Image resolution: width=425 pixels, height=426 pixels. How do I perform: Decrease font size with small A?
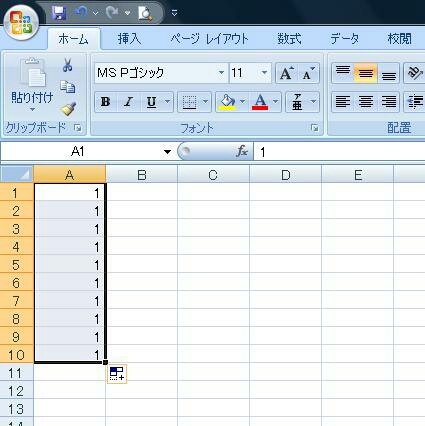pyautogui.click(x=309, y=73)
